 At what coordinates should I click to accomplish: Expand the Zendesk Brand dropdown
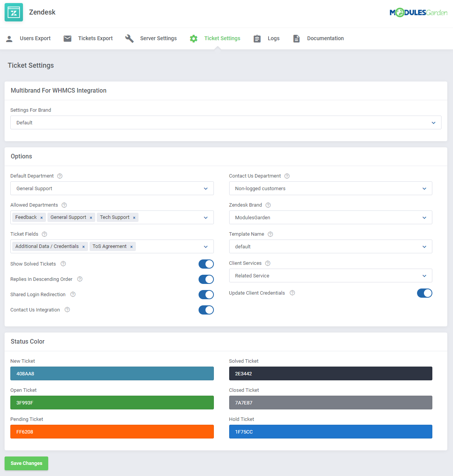point(331,217)
